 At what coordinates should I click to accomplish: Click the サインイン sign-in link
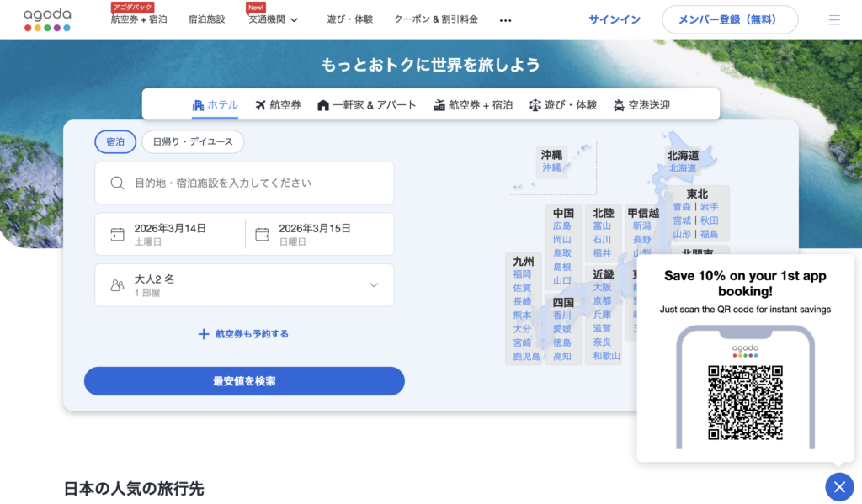coord(614,19)
